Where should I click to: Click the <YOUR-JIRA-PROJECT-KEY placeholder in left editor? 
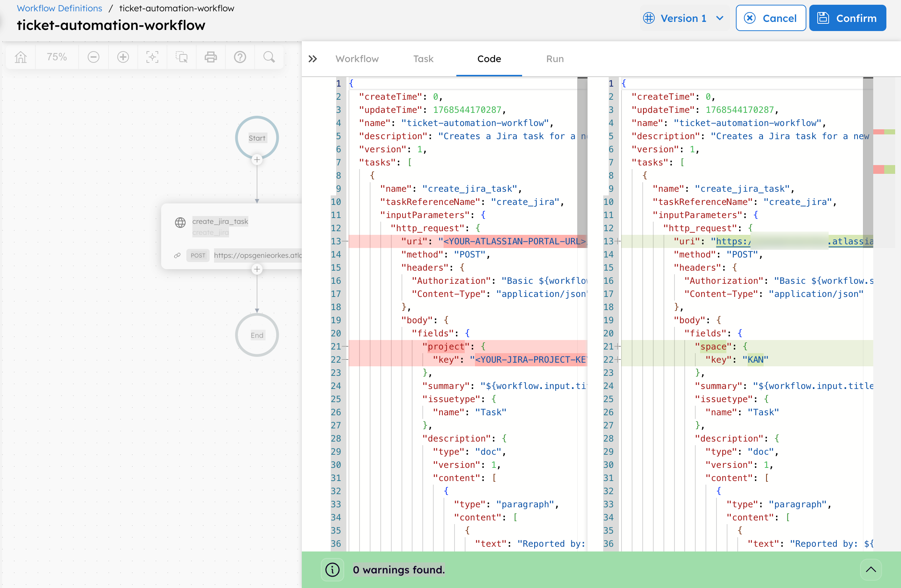[x=531, y=360]
